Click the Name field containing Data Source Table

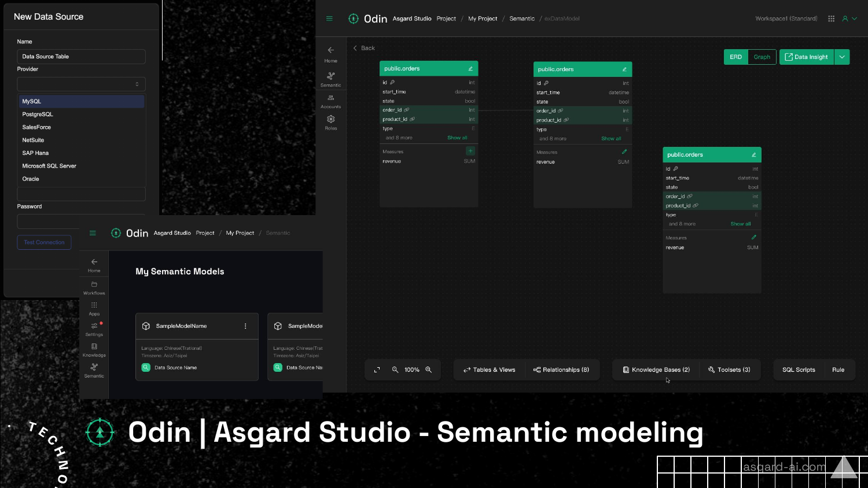(81, 57)
